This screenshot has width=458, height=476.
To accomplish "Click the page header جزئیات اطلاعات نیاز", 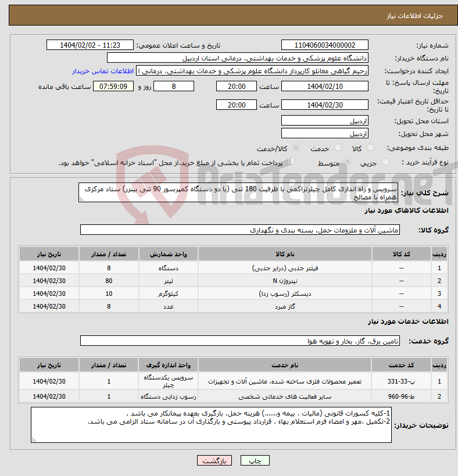I will pyautogui.click(x=414, y=16).
